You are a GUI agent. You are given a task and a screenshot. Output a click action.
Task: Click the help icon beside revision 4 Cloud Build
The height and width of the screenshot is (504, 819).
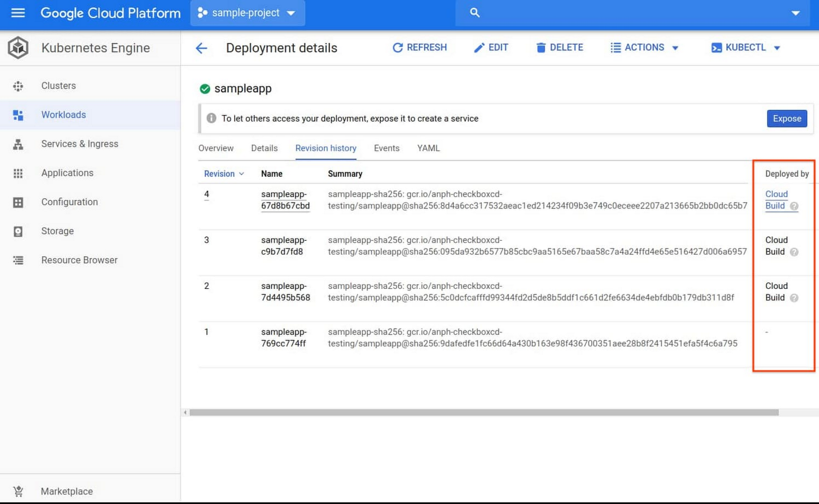point(794,206)
